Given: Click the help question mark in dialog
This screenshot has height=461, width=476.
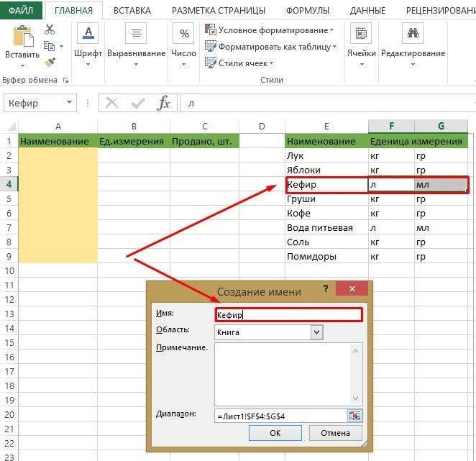Looking at the screenshot, I should tap(326, 288).
